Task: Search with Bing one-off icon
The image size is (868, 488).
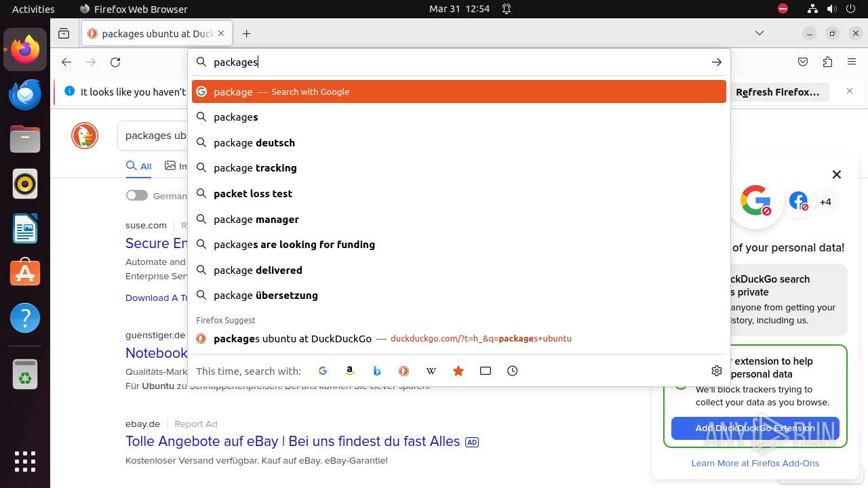Action: coord(377,371)
